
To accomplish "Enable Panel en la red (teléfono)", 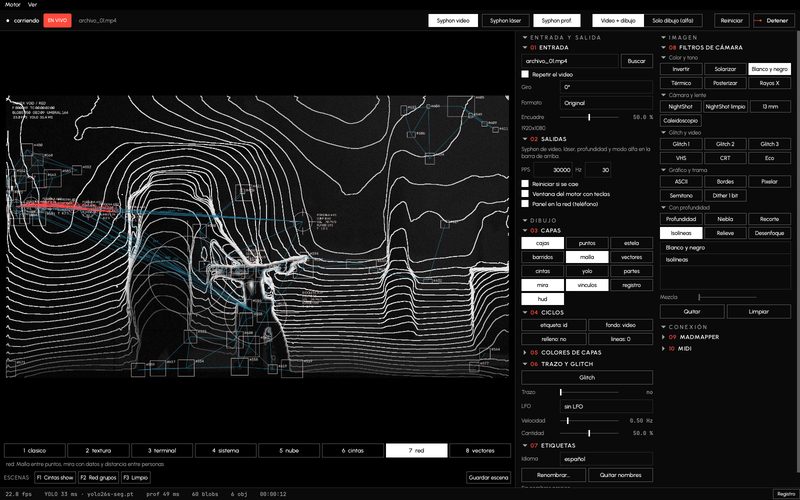I will click(525, 204).
